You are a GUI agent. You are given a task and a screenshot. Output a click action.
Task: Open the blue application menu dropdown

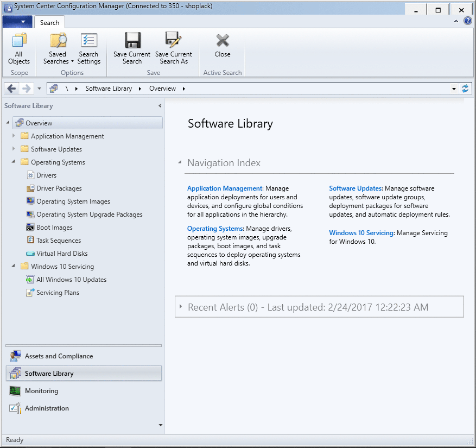17,22
